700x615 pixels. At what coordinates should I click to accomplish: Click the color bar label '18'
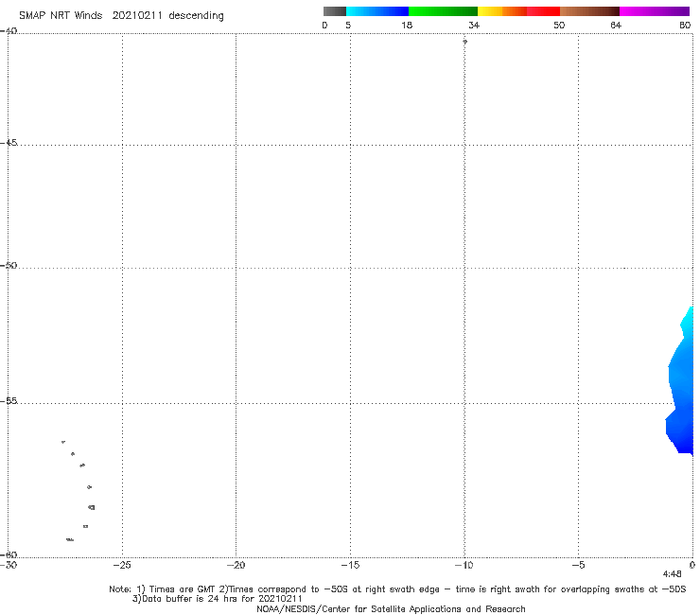point(407,25)
